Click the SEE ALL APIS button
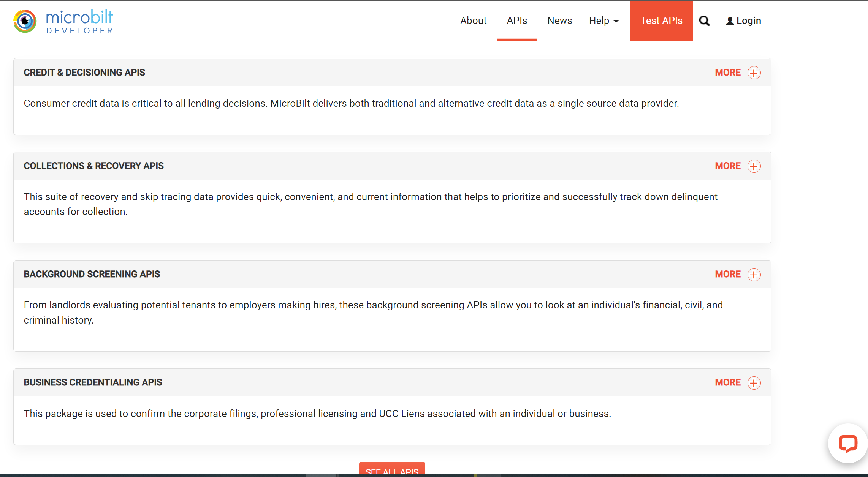This screenshot has width=868, height=477. (392, 471)
